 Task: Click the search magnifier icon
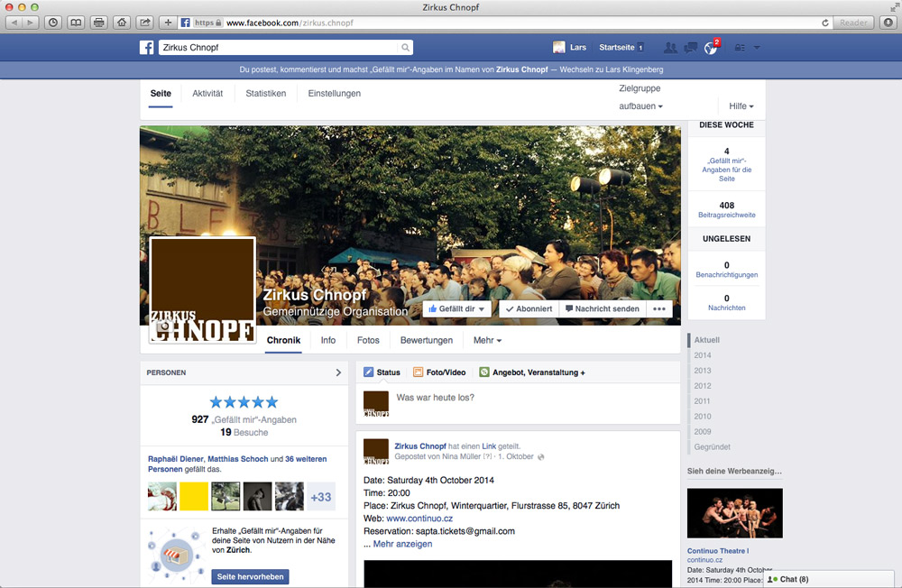[406, 48]
